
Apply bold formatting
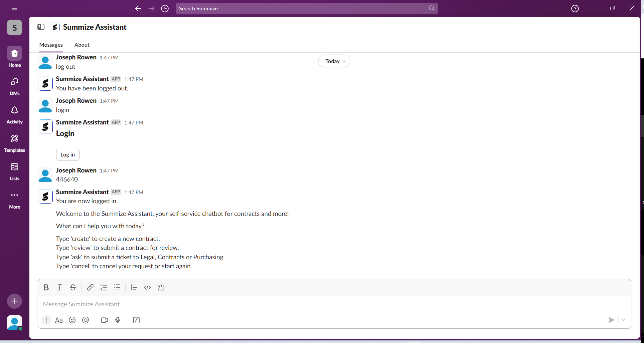coord(46,287)
